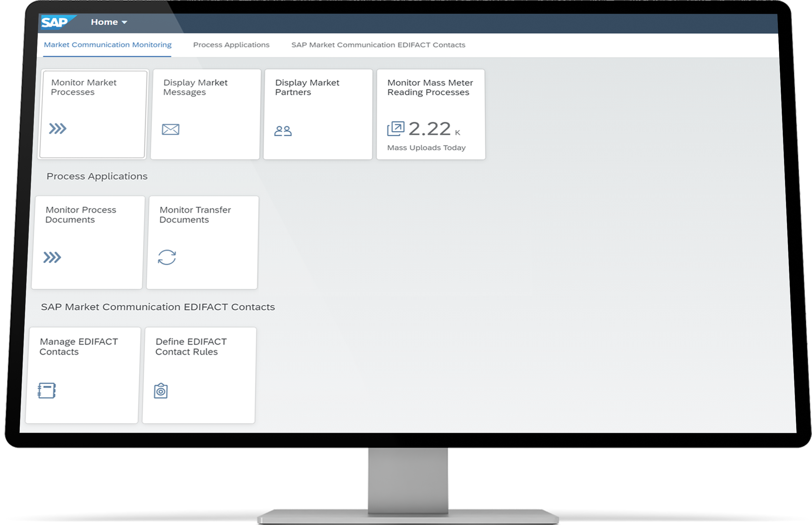Viewport: 812px width, 525px height.
Task: Select the envelope icon on Display Market Messages
Action: coord(170,129)
